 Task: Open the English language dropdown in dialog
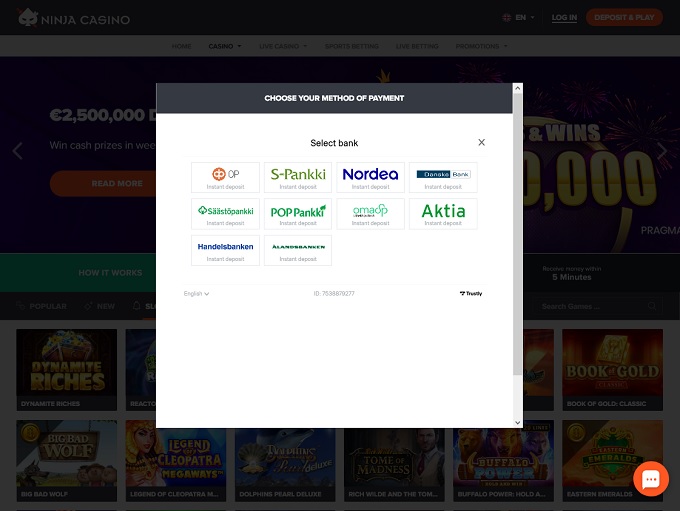click(196, 294)
